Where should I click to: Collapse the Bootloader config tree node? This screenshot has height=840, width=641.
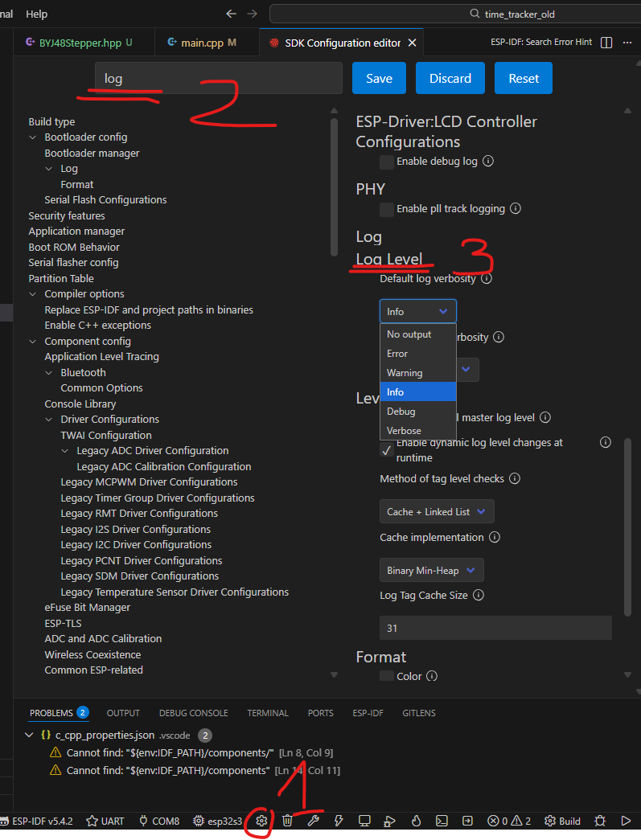coord(33,137)
